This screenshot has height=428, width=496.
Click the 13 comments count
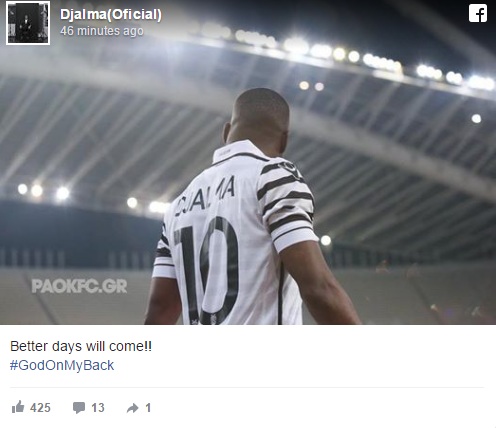click(x=98, y=408)
